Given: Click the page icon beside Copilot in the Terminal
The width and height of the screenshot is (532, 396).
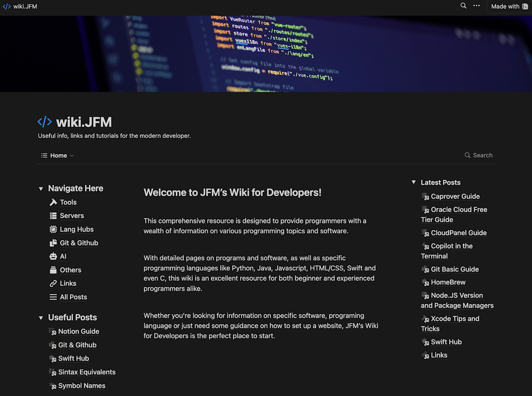Looking at the screenshot, I should (425, 246).
